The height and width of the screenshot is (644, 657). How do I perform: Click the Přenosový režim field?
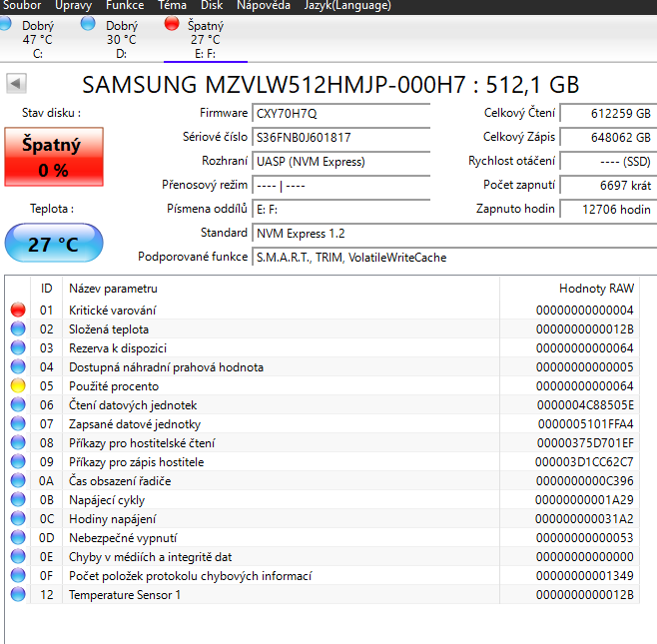click(x=341, y=185)
